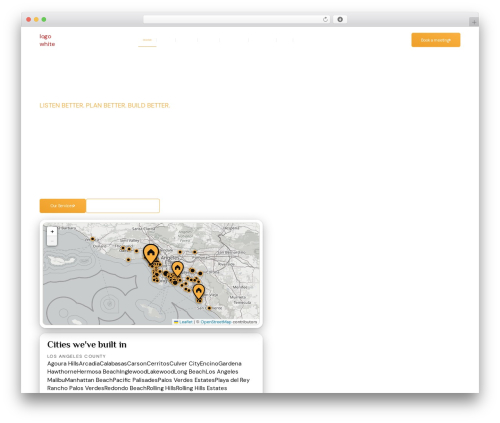The height and width of the screenshot is (423, 500).
Task: Select 'Lakewood' in the city list
Action: (x=161, y=372)
